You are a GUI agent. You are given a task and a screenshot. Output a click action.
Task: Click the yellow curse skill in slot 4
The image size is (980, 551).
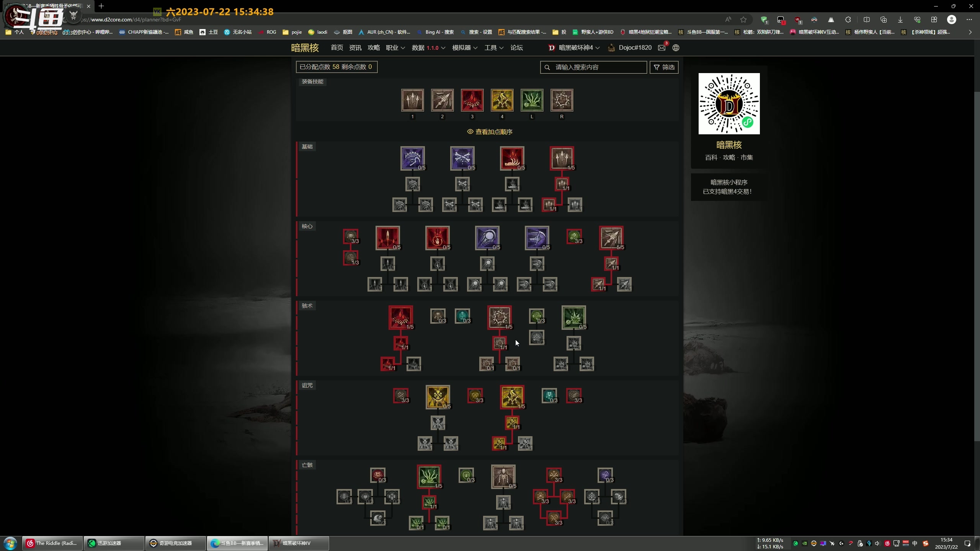[502, 100]
